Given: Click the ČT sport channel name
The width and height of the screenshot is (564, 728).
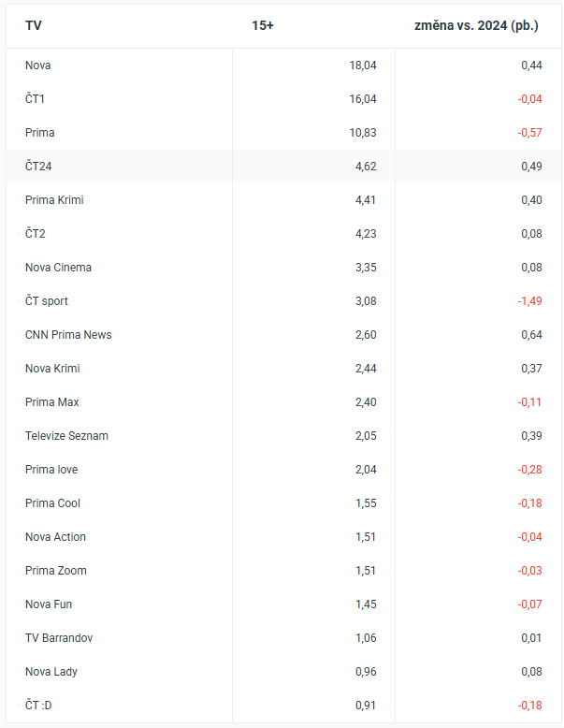Looking at the screenshot, I should pos(47,301).
